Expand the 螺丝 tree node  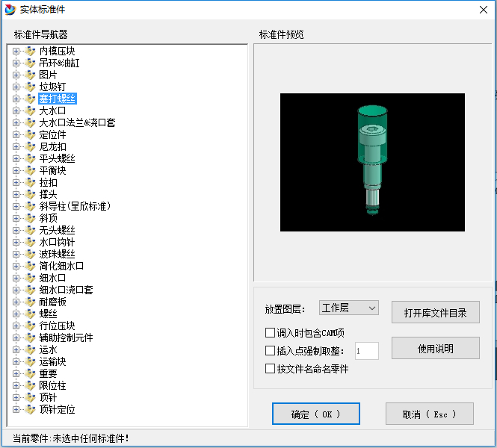tap(16, 314)
